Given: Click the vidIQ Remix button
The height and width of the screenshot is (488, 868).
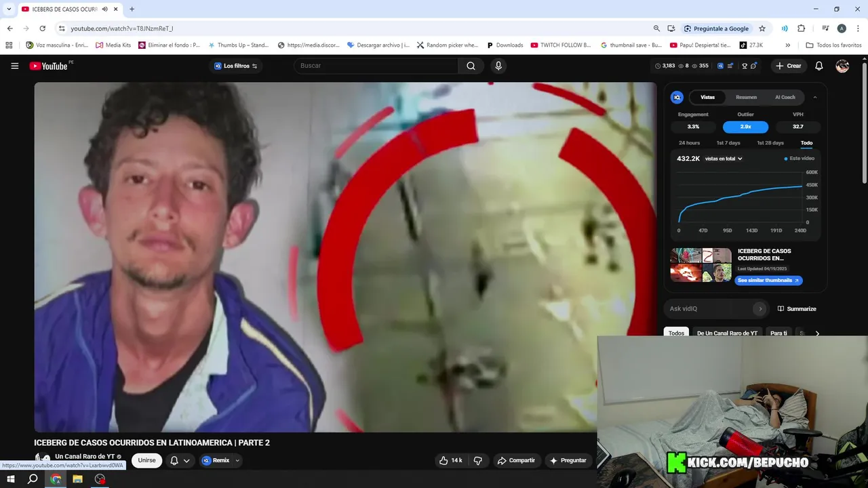Looking at the screenshot, I should click(x=216, y=460).
